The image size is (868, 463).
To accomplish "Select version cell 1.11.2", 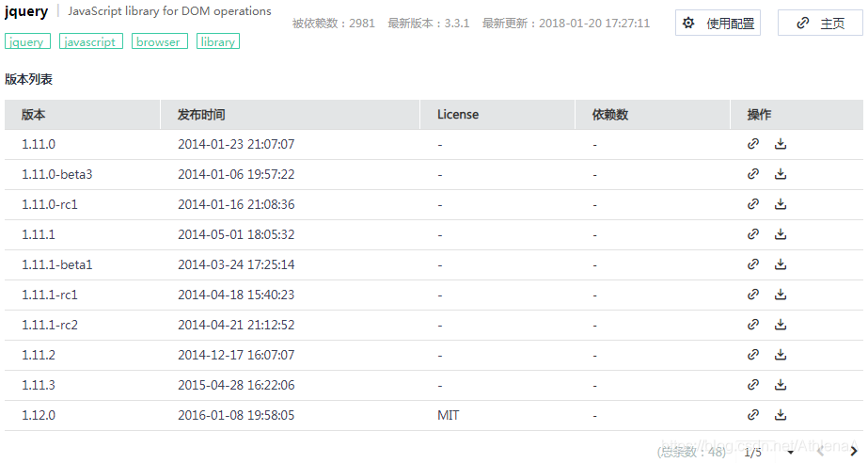I will point(39,355).
